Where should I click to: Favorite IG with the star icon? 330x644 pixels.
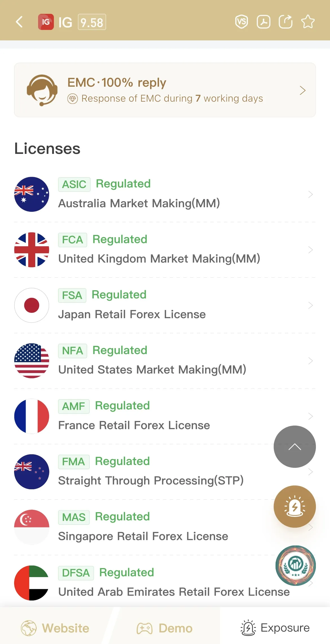coord(308,22)
